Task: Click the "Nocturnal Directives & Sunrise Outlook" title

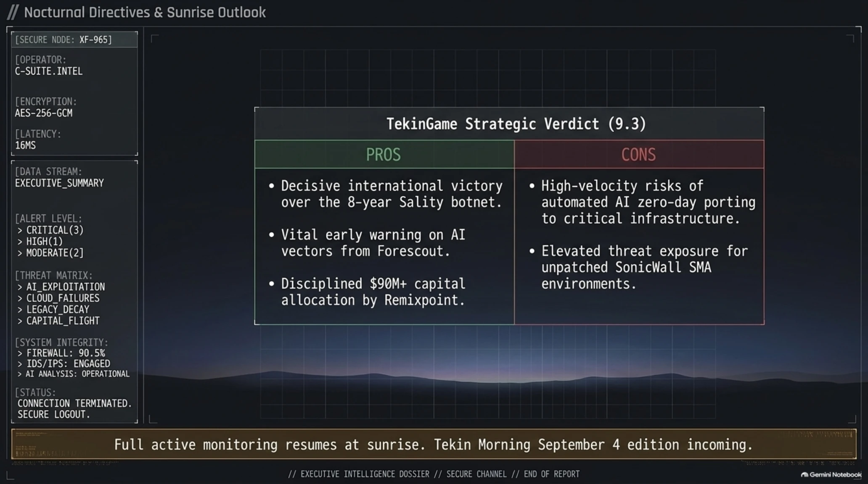Action: (145, 13)
